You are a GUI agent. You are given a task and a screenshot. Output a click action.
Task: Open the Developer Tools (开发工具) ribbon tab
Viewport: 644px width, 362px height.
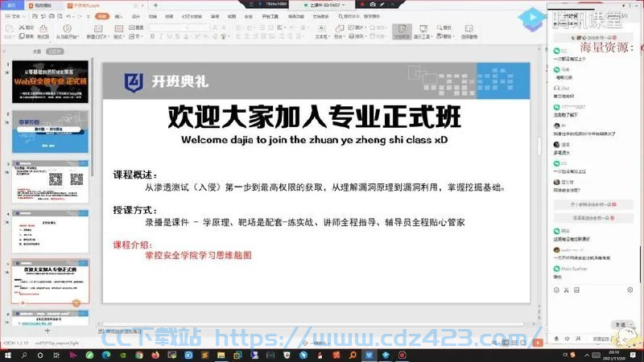pyautogui.click(x=270, y=16)
